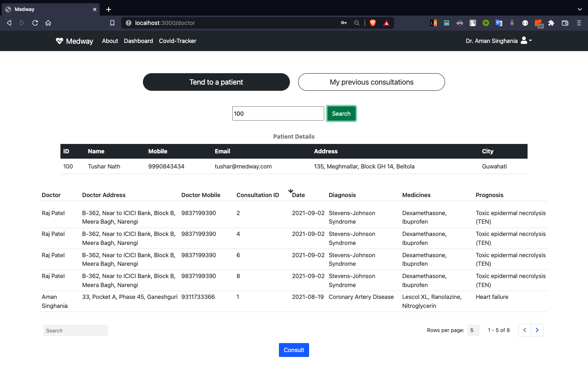Click the bookmarks icon beside the address bar
This screenshot has height=368, width=588.
pyautogui.click(x=112, y=23)
